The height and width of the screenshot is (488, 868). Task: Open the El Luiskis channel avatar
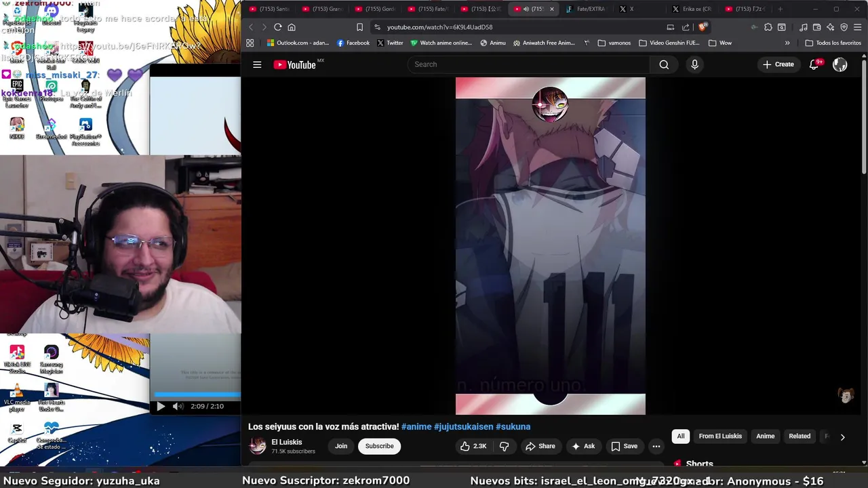[258, 445]
